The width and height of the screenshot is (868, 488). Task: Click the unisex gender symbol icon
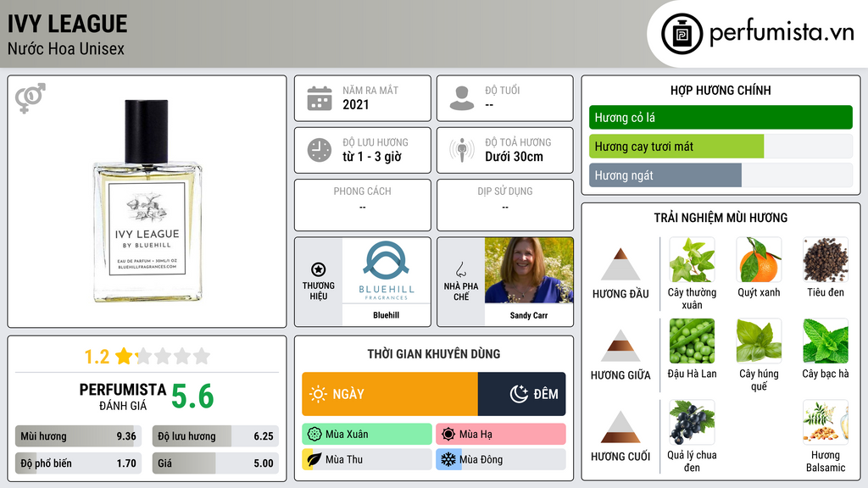click(31, 98)
